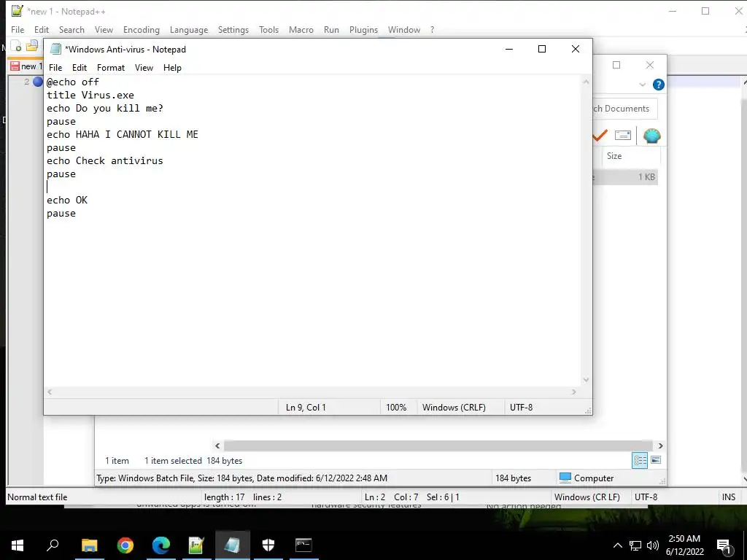Viewport: 747px width, 560px height.
Task: Click the Notepad horizontal scroll right arrow
Action: click(x=574, y=392)
